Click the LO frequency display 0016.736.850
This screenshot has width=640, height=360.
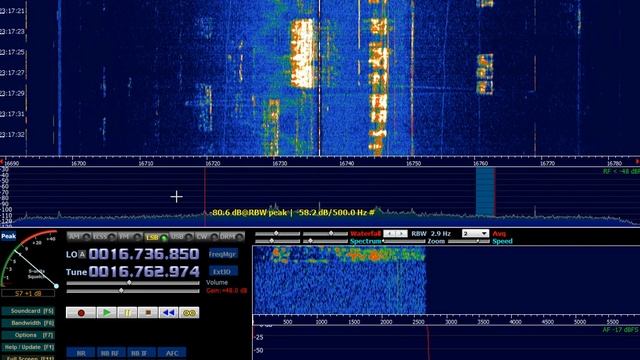(x=144, y=254)
